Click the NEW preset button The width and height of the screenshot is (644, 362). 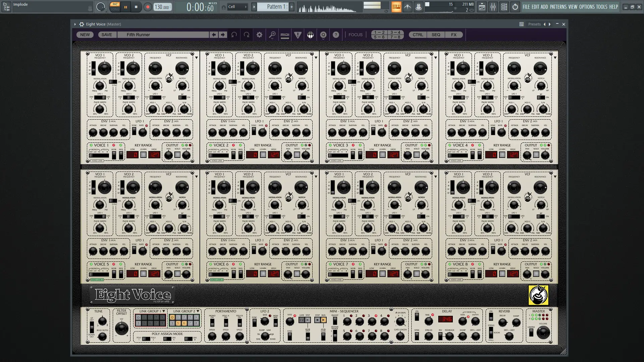tap(85, 35)
